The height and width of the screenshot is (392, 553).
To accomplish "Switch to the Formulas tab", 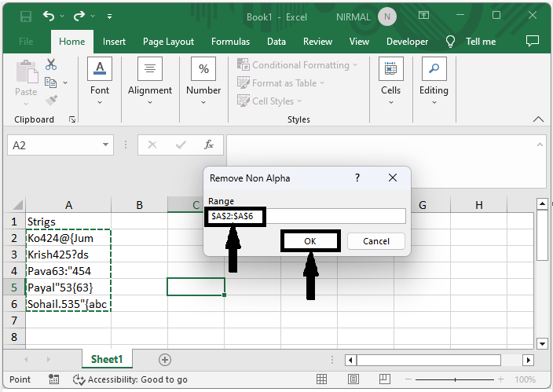I will 231,42.
